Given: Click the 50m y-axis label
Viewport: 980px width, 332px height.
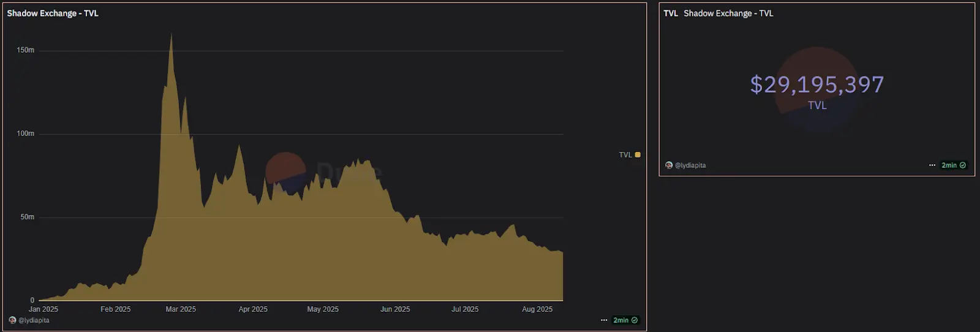Looking at the screenshot, I should [x=28, y=217].
